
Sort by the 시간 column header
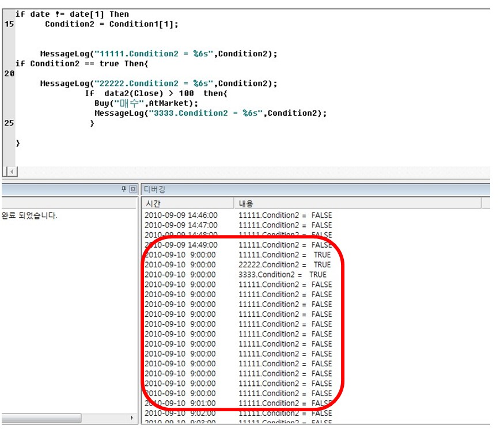point(188,203)
